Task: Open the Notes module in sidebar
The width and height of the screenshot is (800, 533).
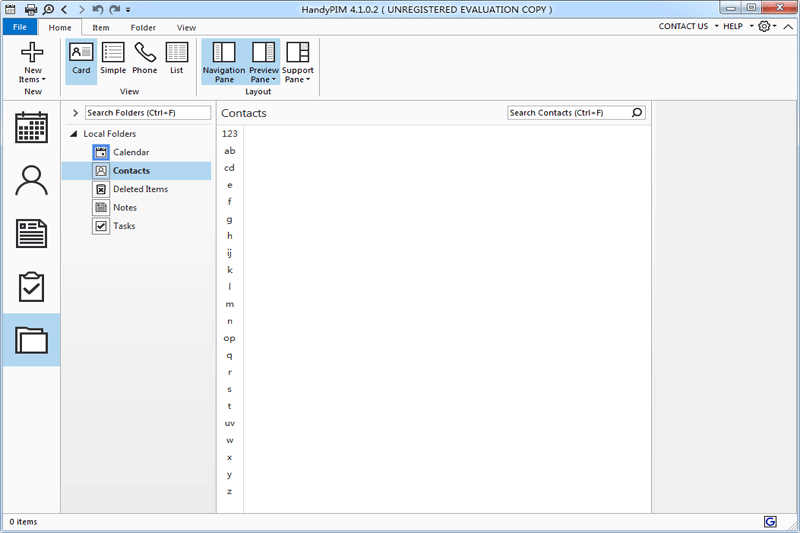Action: [x=31, y=234]
